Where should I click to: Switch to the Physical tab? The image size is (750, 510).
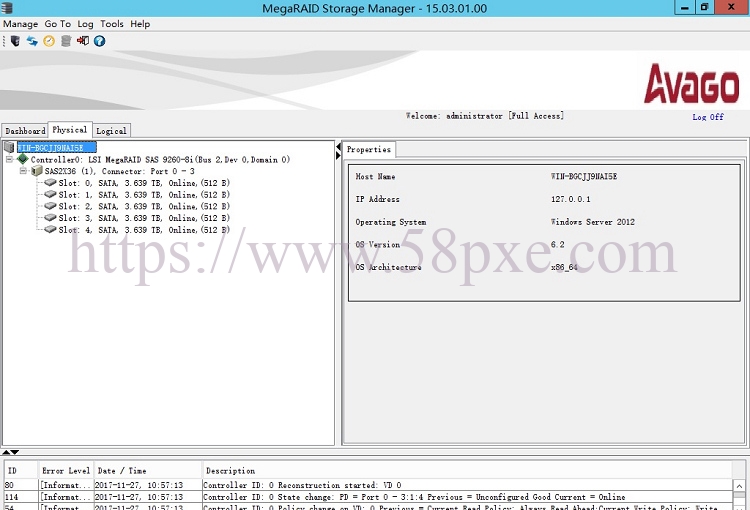click(70, 130)
